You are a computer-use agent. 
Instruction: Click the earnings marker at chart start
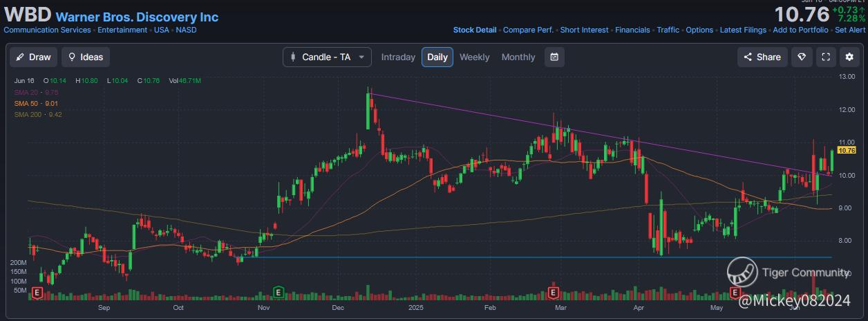(37, 293)
